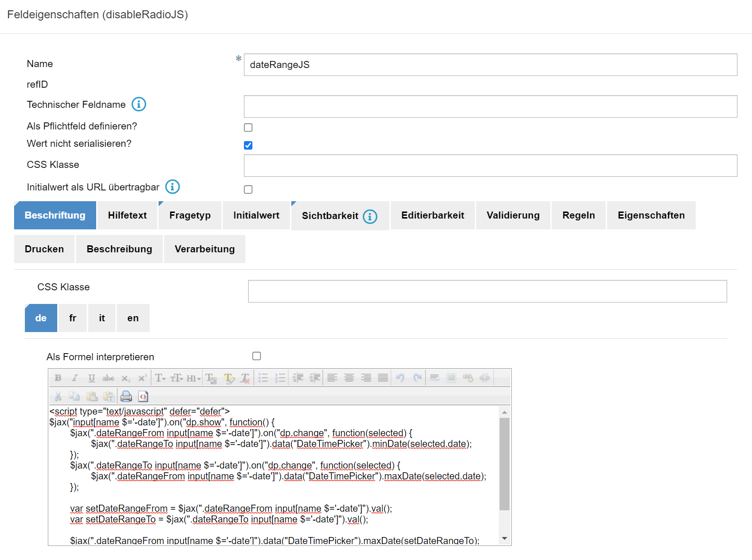Click the Name input field
The width and height of the screenshot is (752, 560).
point(490,65)
